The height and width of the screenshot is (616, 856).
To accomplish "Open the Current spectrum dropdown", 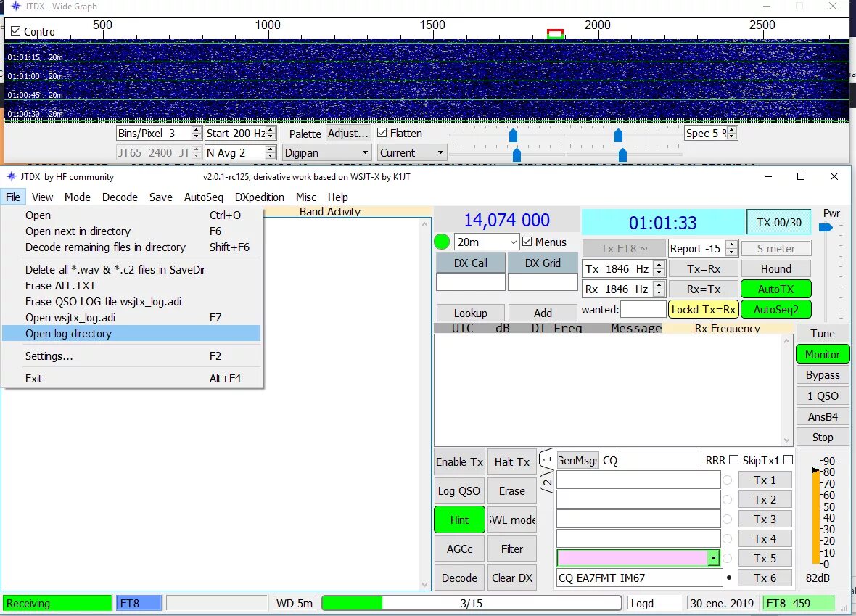I will pyautogui.click(x=412, y=153).
